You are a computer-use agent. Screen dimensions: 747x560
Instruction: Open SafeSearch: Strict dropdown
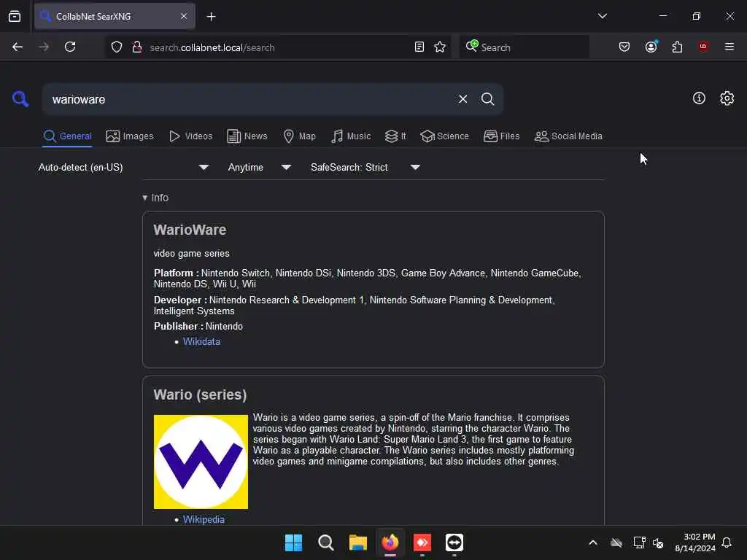[x=365, y=167]
